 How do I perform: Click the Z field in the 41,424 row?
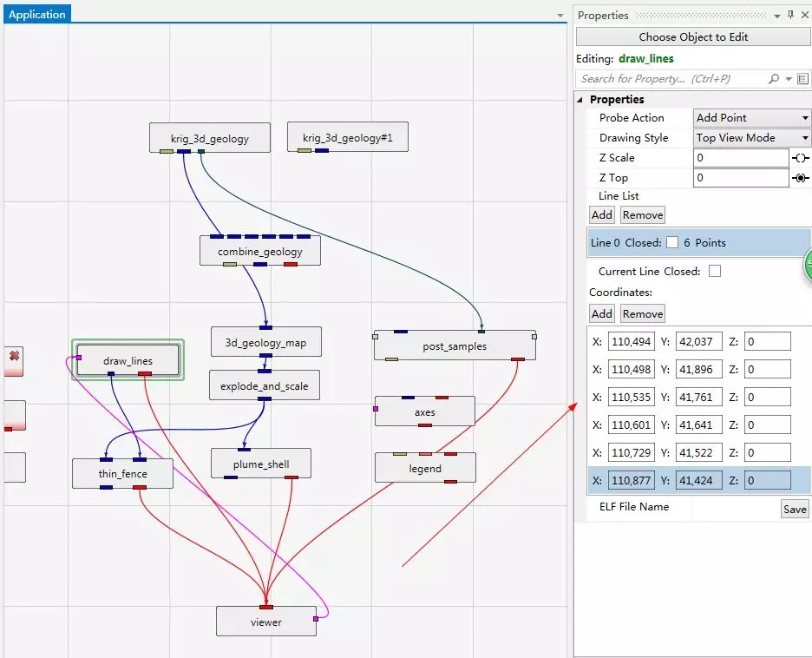point(768,480)
